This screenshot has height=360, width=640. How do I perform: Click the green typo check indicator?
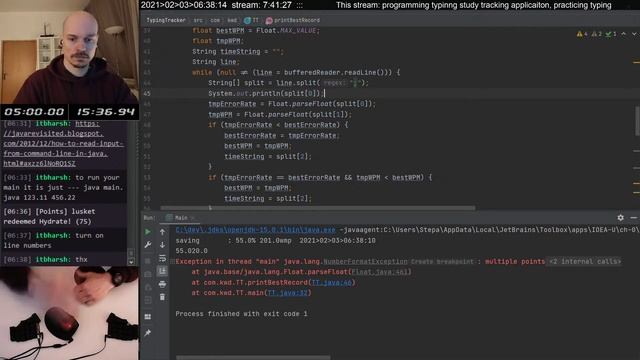point(611,34)
